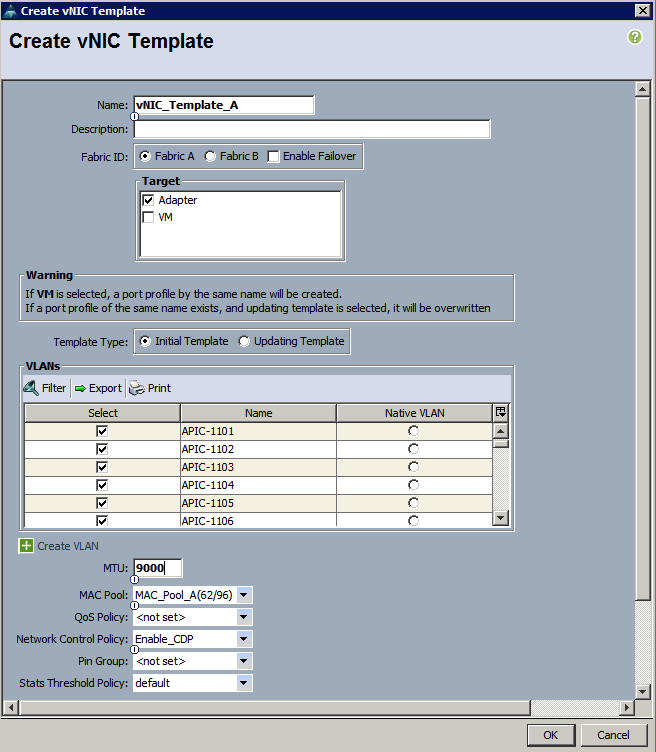Click dialog vertical scrollbar up arrow
656x752 pixels.
[x=642, y=89]
